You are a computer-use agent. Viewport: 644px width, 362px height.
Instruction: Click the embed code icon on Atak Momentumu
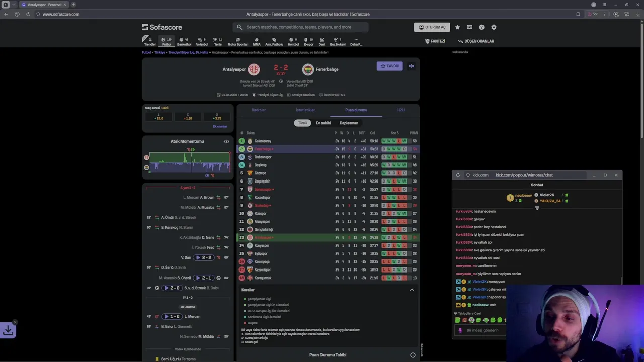coord(226,141)
